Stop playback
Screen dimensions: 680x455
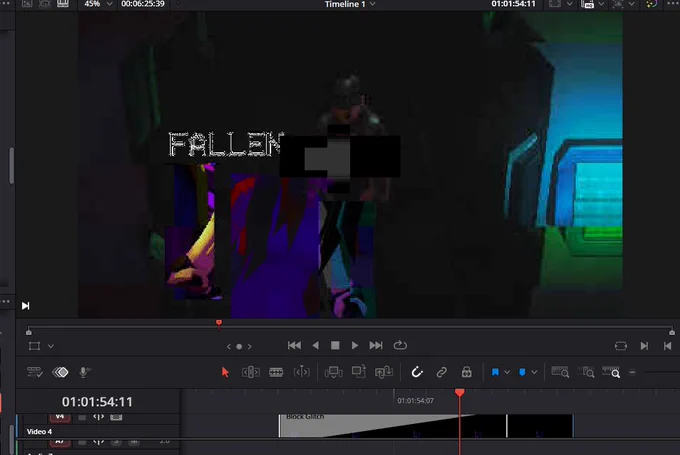[335, 345]
